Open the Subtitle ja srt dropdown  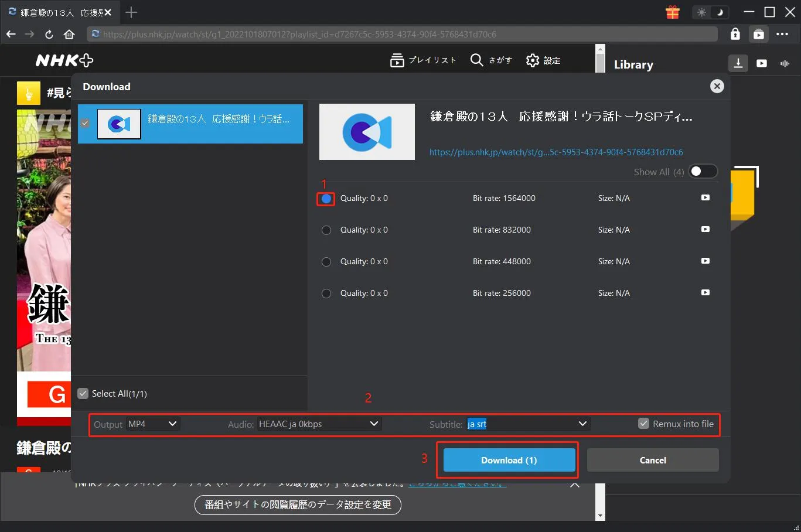coord(527,424)
